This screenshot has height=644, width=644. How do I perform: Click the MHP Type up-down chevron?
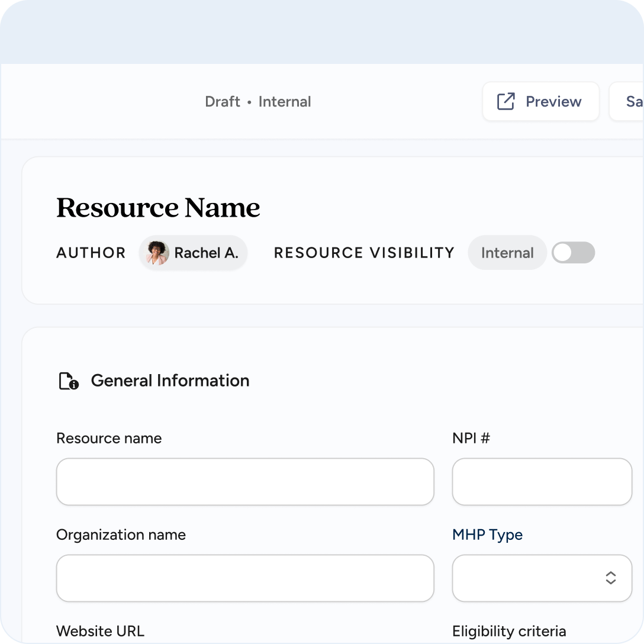611,578
